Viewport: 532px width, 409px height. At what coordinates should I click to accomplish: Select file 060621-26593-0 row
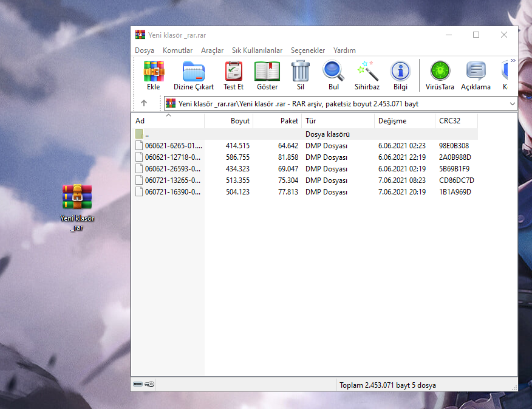click(305, 169)
